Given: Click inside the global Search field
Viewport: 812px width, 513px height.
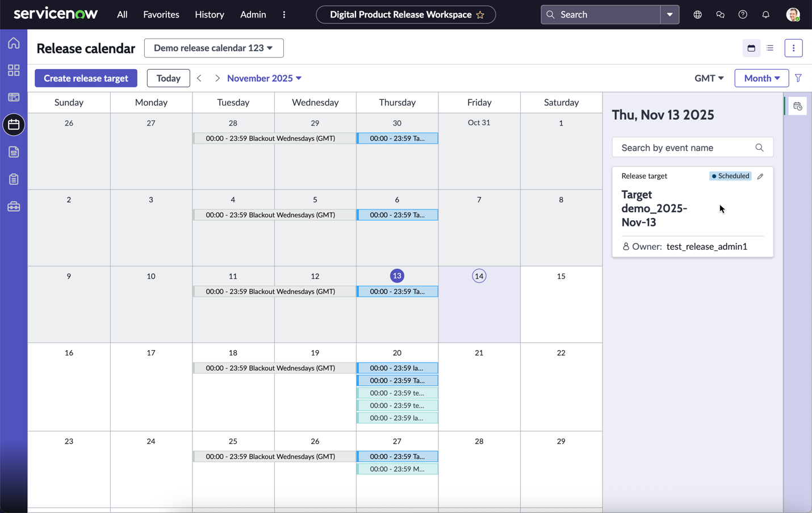Looking at the screenshot, I should click(602, 15).
